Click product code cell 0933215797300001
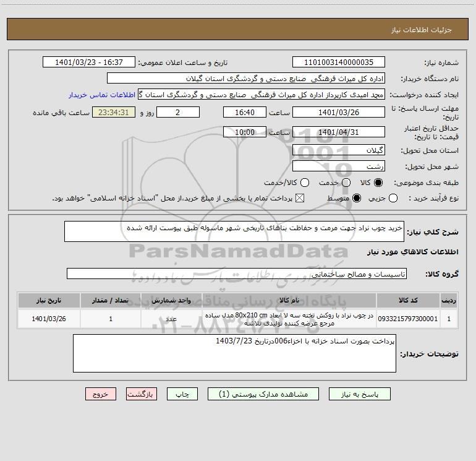This screenshot has width=476, height=461. pos(408,319)
